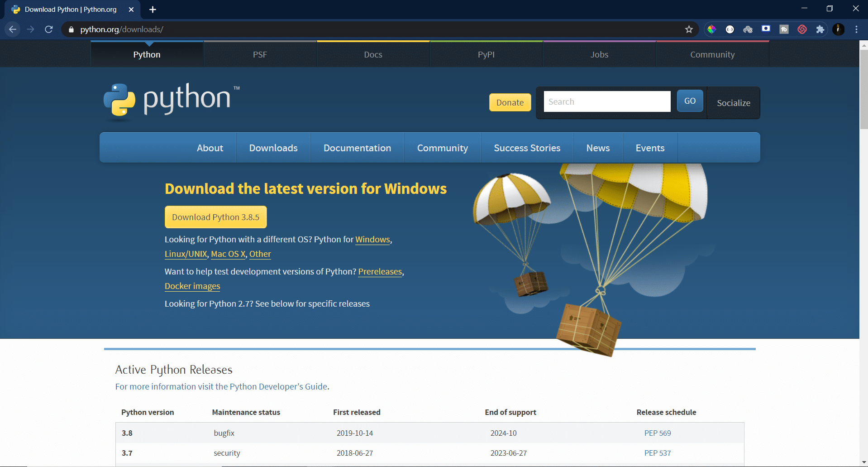Screen dimensions: 868x467
Task: Open the red spiral extension icon
Action: [802, 29]
